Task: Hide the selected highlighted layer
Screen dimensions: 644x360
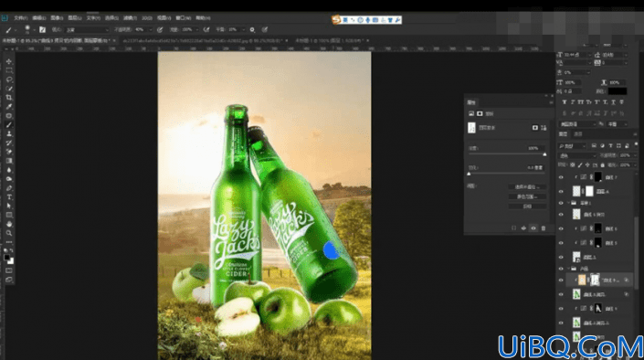Action: pos(561,281)
